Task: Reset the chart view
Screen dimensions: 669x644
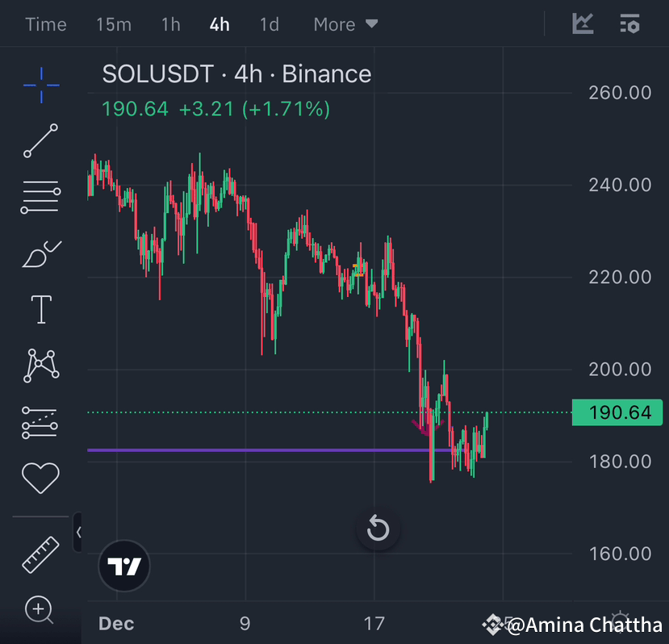Action: [377, 529]
